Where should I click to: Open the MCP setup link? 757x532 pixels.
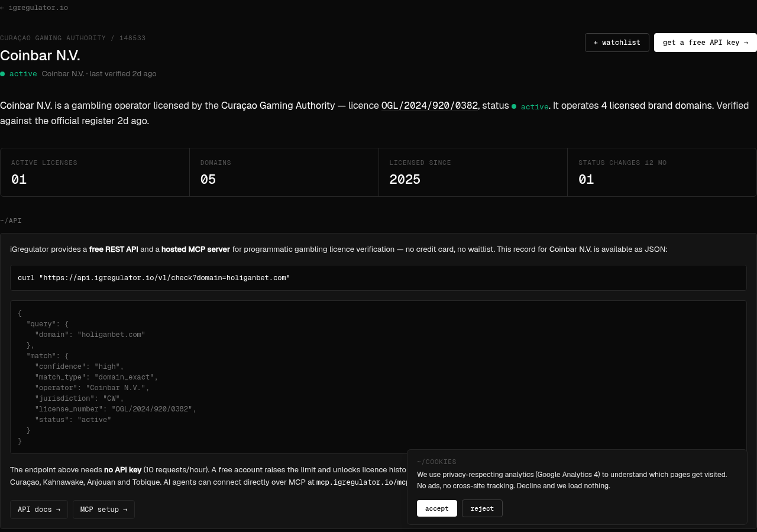click(104, 510)
